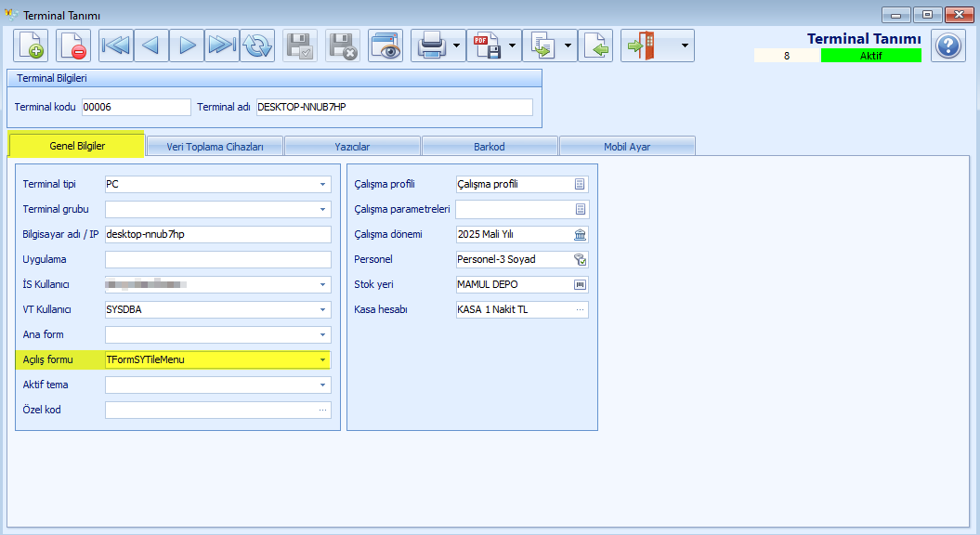This screenshot has height=535, width=980.
Task: Click the refresh icon in toolbar
Action: coord(257,46)
